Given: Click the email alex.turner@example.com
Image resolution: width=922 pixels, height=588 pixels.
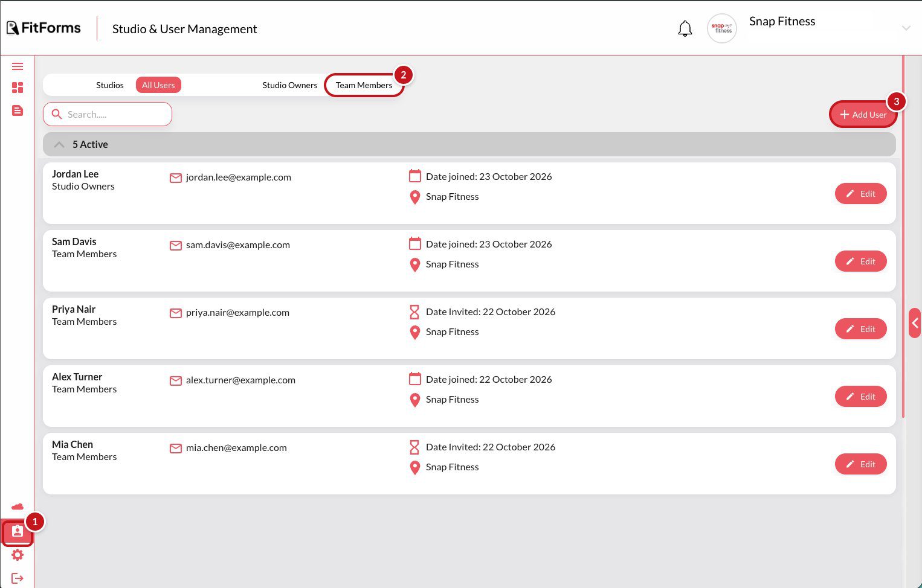Looking at the screenshot, I should (x=240, y=380).
